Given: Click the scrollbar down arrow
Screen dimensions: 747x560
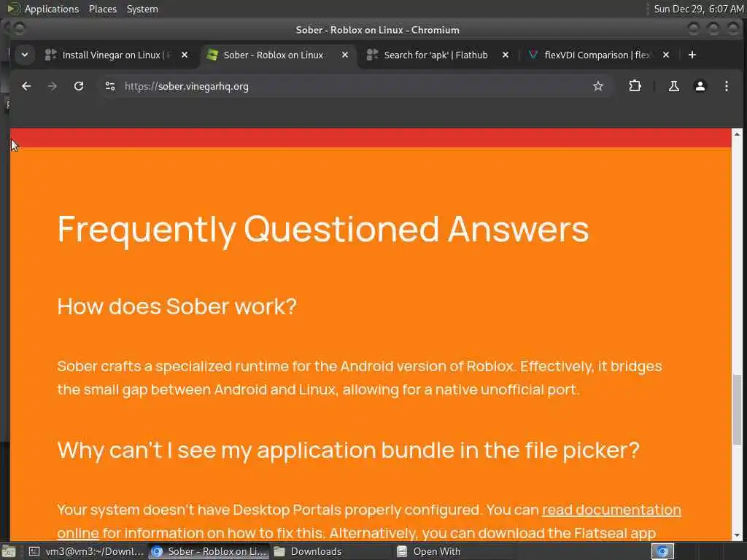Looking at the screenshot, I should click(737, 534).
